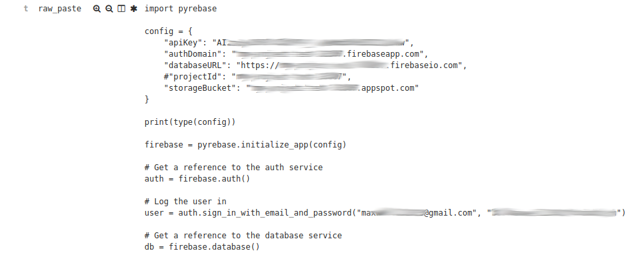Image resolution: width=644 pixels, height=261 pixels.
Task: Click the '# Log the user in' comment
Action: (x=185, y=202)
